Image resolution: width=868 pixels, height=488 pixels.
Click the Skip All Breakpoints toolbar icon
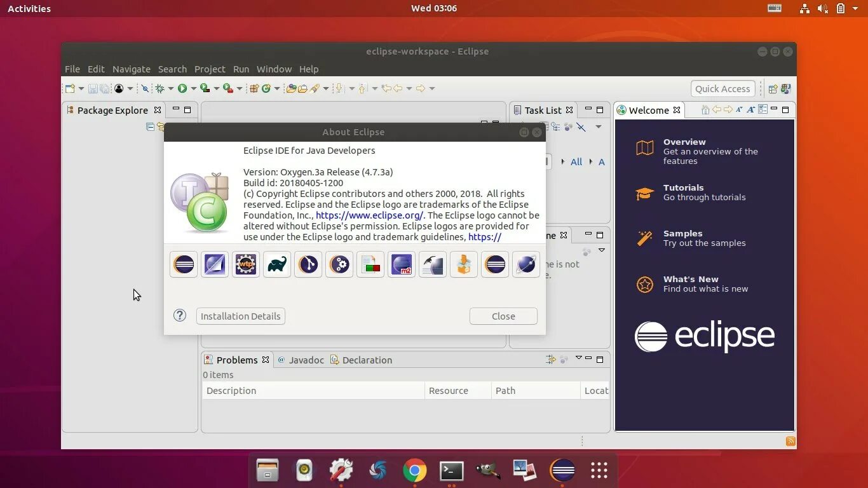[145, 88]
